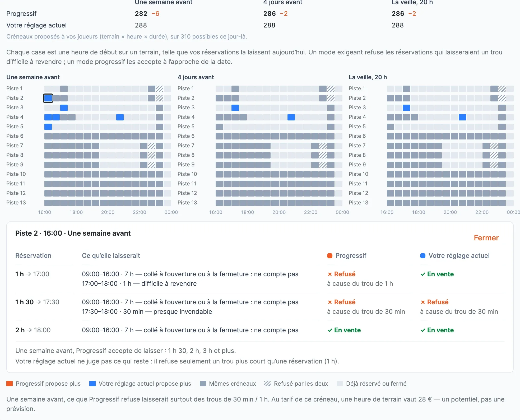Viewport: 520px width, 420px height.
Task: Click the Piste 10 label in 4 jours avant grid
Action: click(x=187, y=174)
